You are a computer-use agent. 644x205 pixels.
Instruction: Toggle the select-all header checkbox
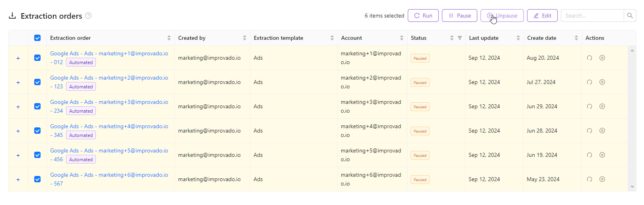click(x=37, y=38)
